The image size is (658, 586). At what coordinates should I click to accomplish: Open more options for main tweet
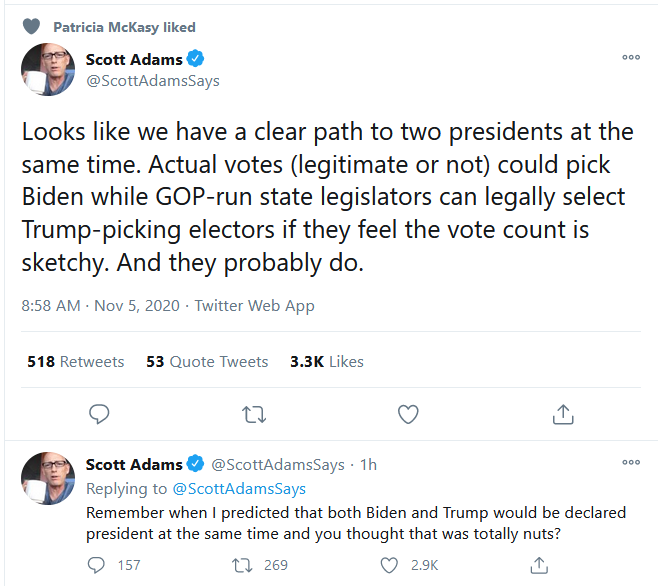[x=631, y=57]
